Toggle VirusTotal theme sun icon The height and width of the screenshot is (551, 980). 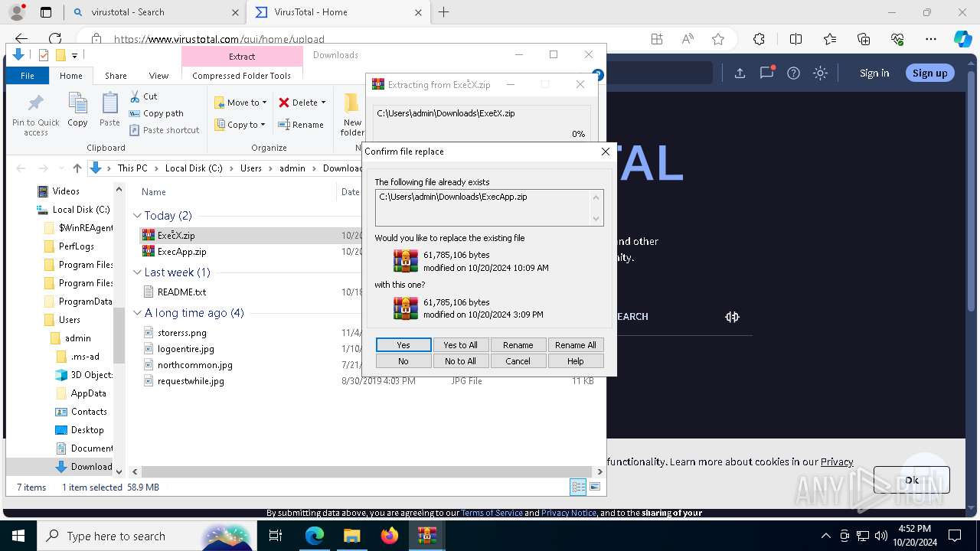coord(820,73)
